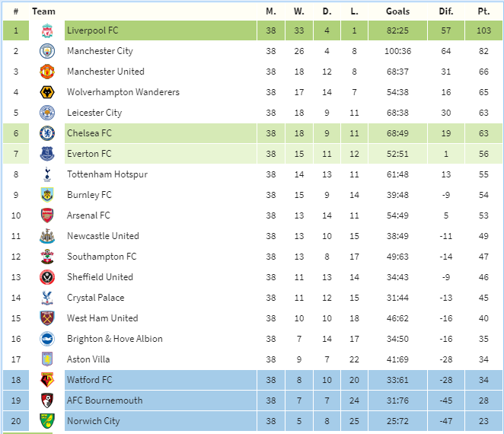The height and width of the screenshot is (434, 504).
Task: Select the Goals column header
Action: click(397, 11)
